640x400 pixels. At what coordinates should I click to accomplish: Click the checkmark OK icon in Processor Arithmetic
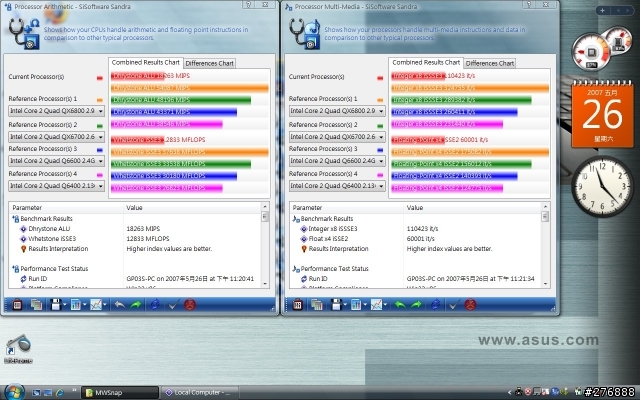coord(173,304)
